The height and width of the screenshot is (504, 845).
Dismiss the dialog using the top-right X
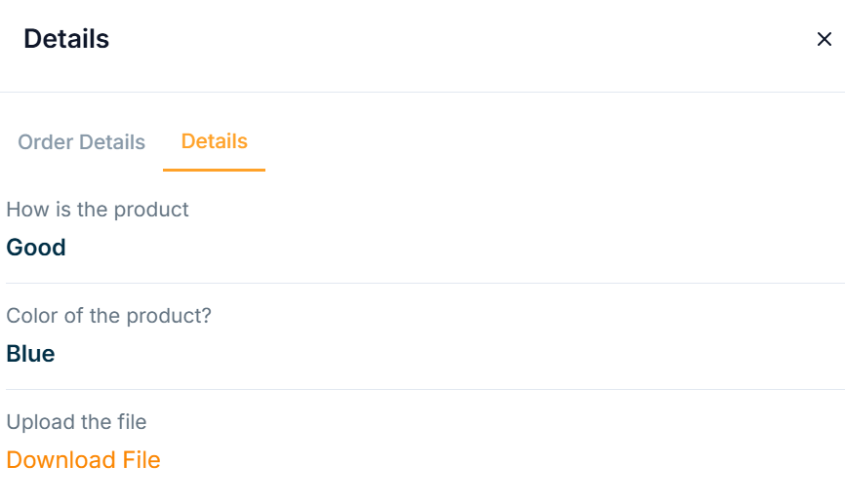pyautogui.click(x=824, y=39)
